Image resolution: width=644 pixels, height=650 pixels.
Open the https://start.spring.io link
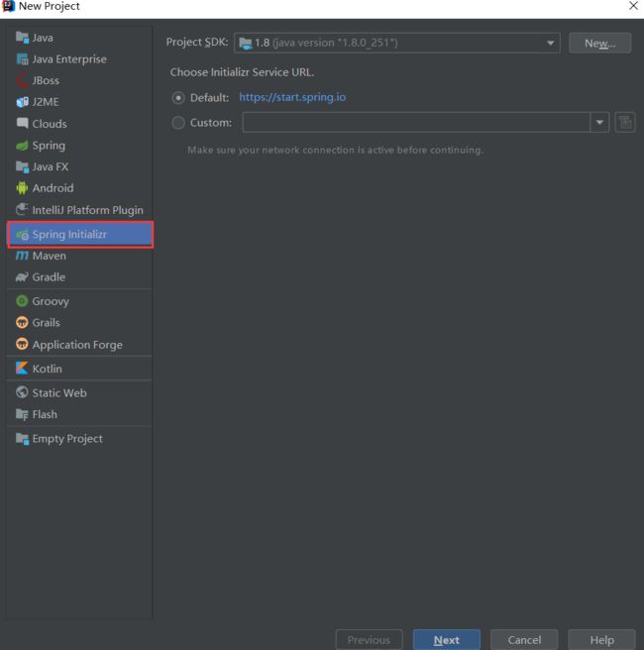click(292, 97)
